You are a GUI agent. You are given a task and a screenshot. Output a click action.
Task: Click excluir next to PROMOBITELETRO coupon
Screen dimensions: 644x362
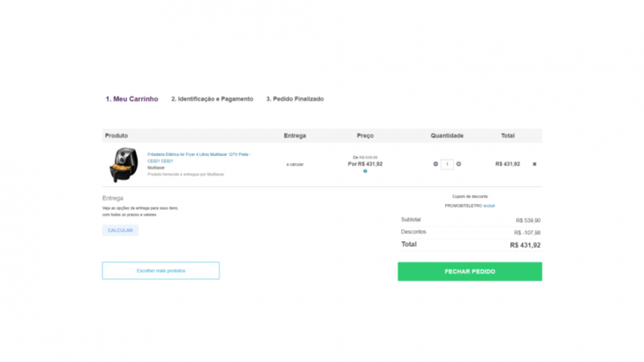[489, 206]
